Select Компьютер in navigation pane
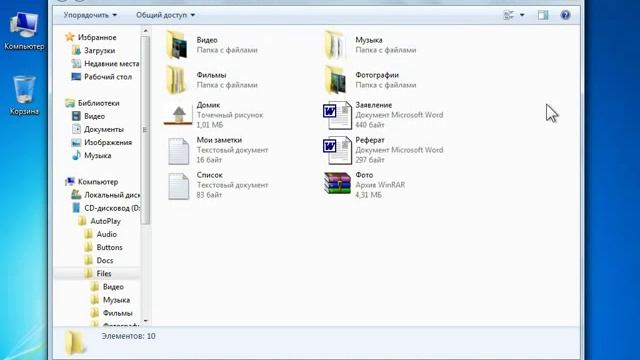640x360 pixels. pyautogui.click(x=98, y=182)
